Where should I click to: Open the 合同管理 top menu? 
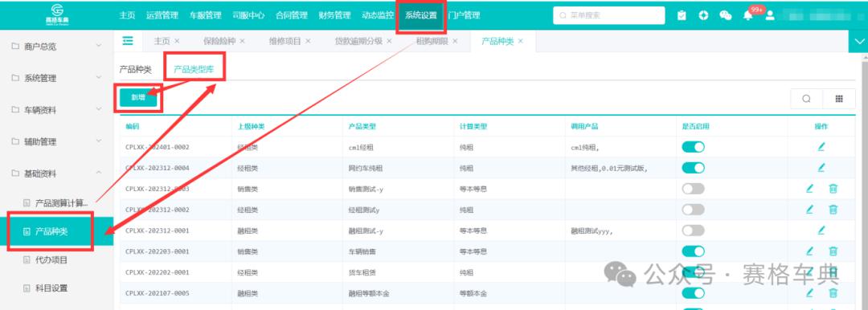tap(291, 15)
